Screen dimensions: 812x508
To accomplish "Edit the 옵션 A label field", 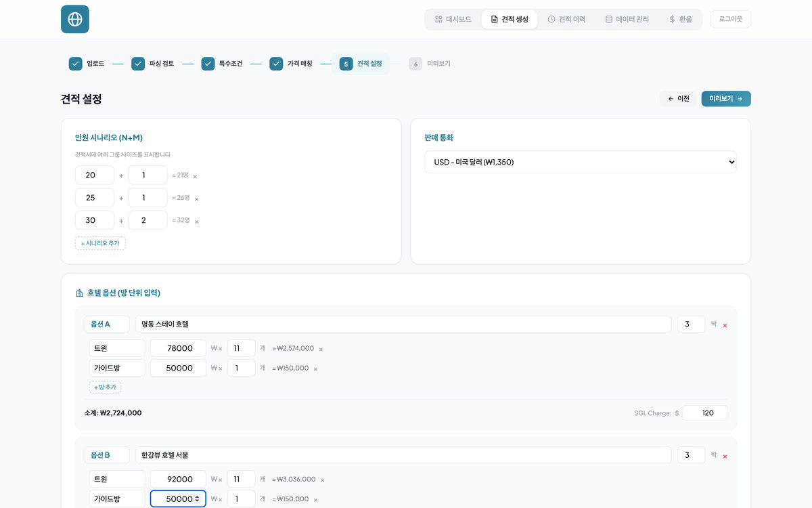I will click(x=107, y=324).
